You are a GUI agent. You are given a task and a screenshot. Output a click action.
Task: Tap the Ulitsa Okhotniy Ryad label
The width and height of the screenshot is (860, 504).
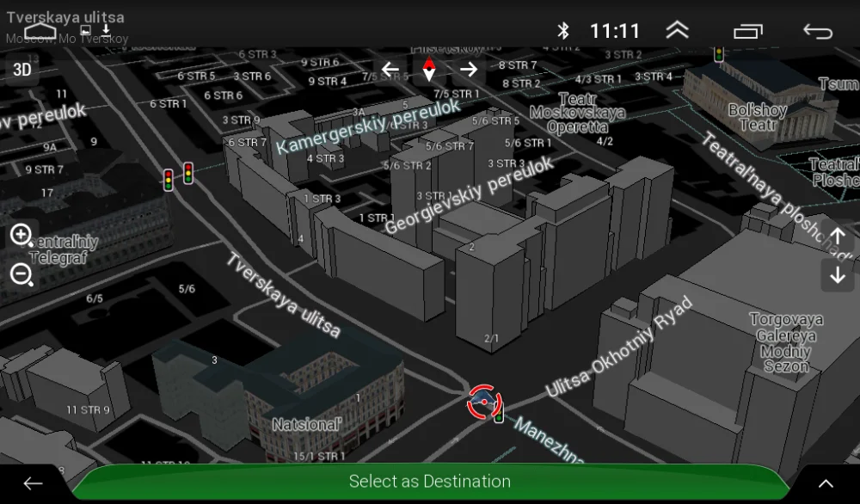pos(620,347)
